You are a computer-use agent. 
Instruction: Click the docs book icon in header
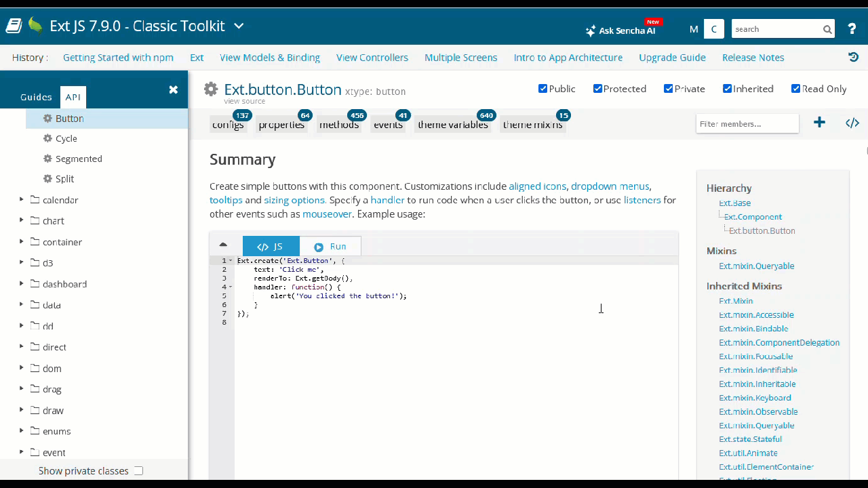(x=14, y=26)
